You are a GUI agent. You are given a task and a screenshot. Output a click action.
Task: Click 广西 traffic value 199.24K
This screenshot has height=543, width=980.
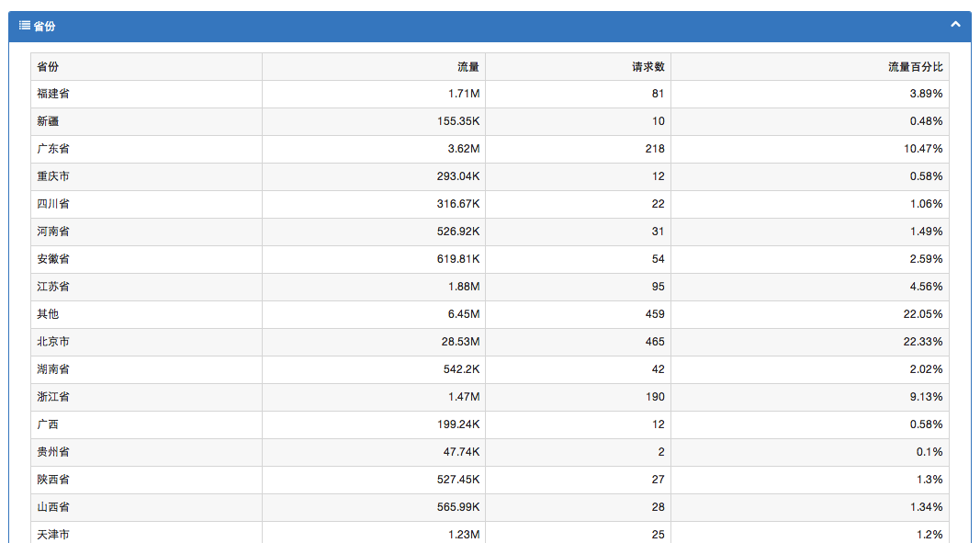tap(458, 424)
